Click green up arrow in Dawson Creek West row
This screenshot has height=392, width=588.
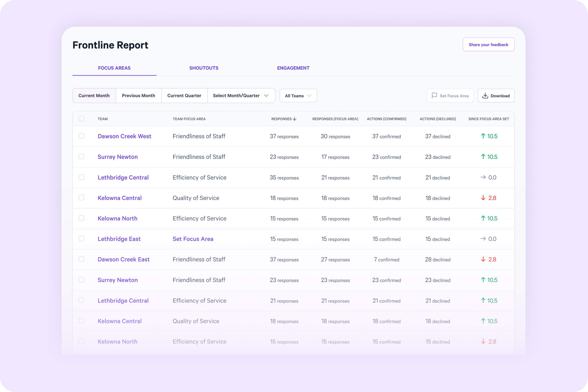pos(483,136)
